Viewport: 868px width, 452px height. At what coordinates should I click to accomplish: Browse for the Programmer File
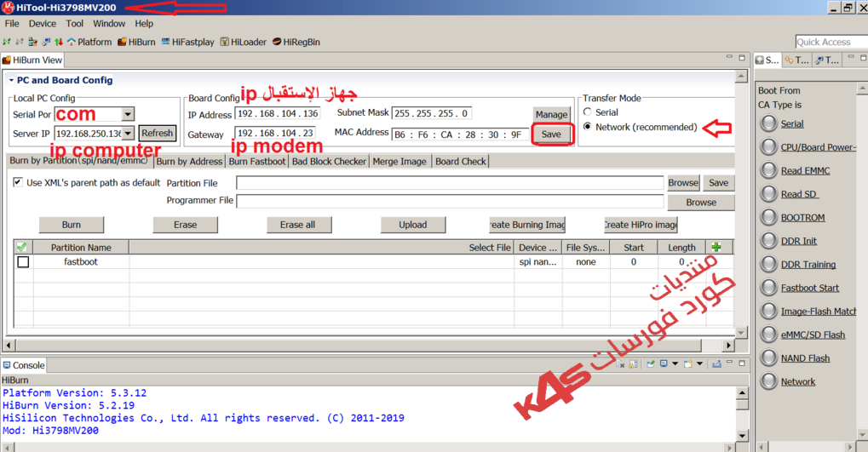[x=701, y=203]
